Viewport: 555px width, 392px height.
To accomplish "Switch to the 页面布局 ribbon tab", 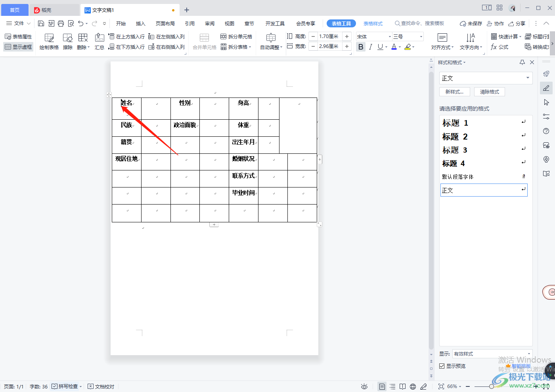I will coord(165,23).
